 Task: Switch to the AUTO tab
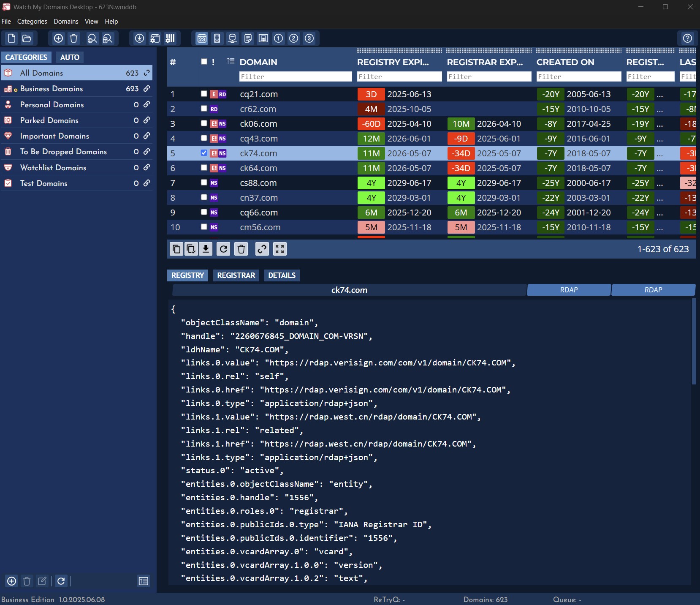tap(70, 57)
